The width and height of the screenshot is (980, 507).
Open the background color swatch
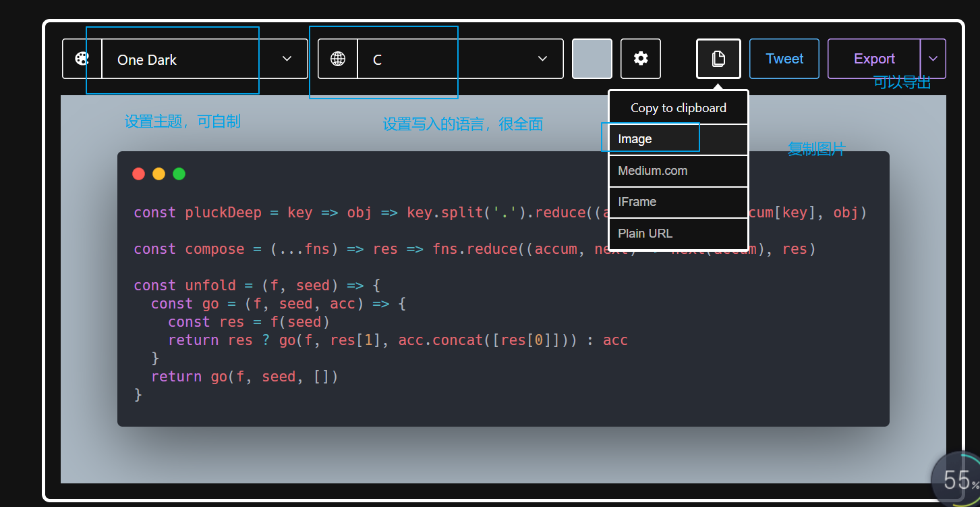coord(592,59)
